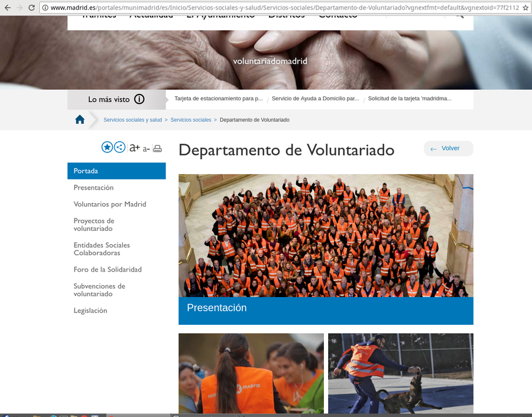Bookmark page with browser star icon
The height and width of the screenshot is (417, 532).
pyautogui.click(x=525, y=8)
